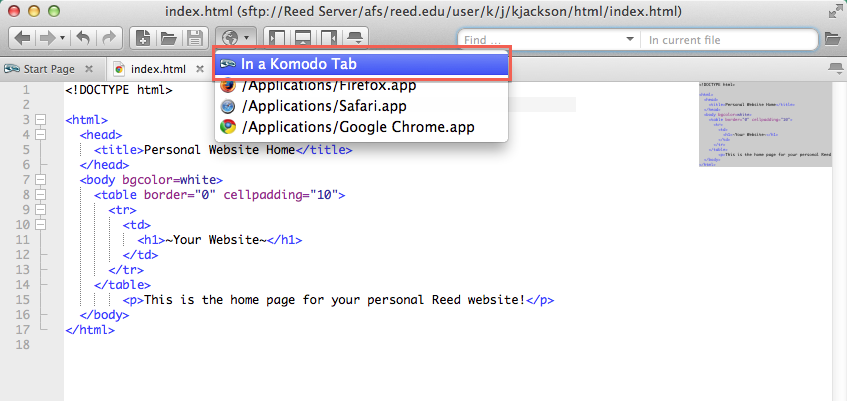Open the Find field history dropdown arrow
Viewport: 847px width, 401px height.
pos(630,39)
